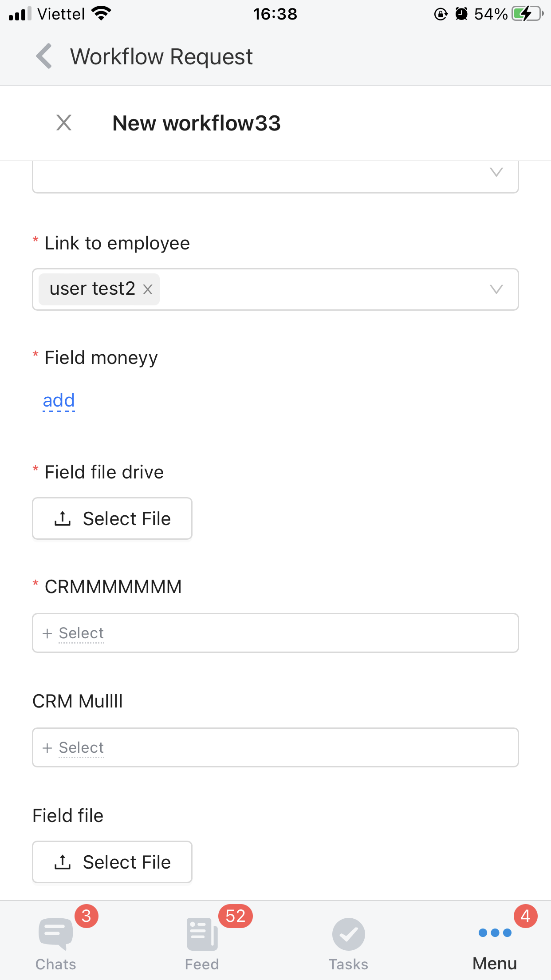Close the New workflow33 form
The height and width of the screenshot is (980, 551).
click(x=64, y=122)
